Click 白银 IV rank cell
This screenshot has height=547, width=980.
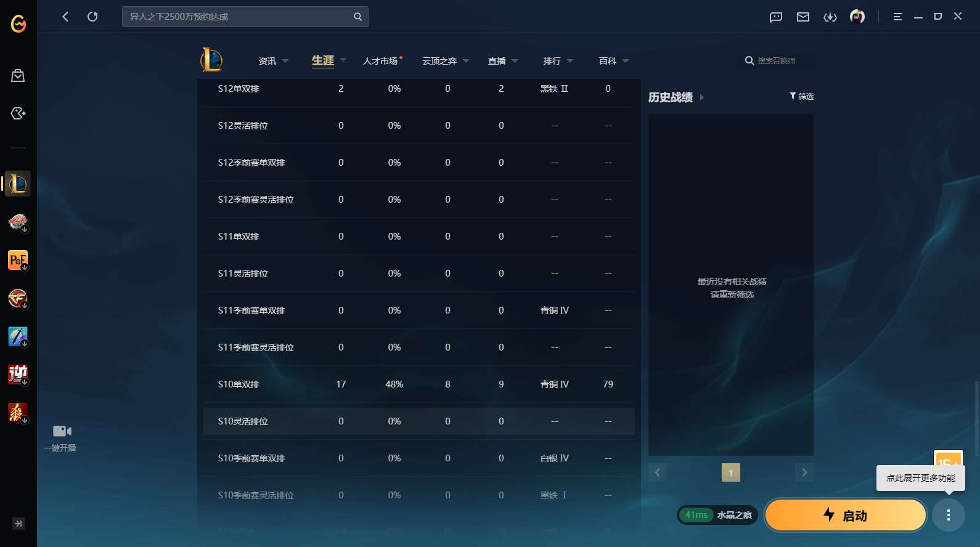(x=555, y=458)
